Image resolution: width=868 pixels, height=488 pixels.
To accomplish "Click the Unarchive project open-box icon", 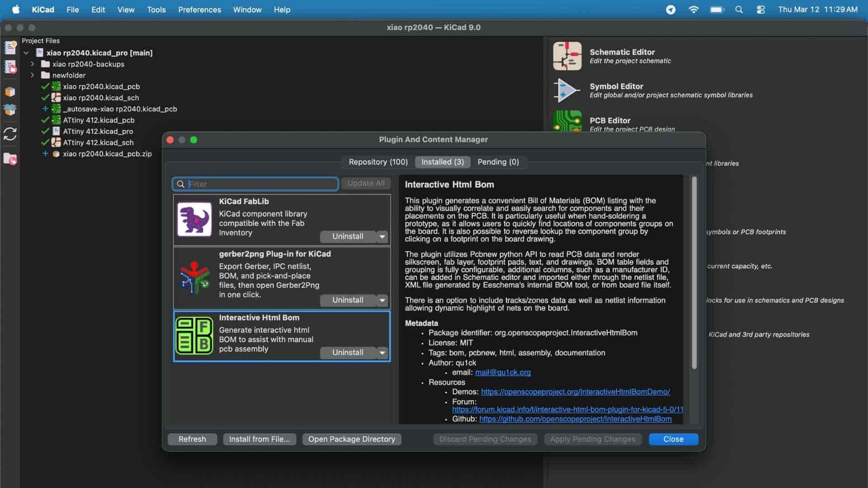I will 10,110.
